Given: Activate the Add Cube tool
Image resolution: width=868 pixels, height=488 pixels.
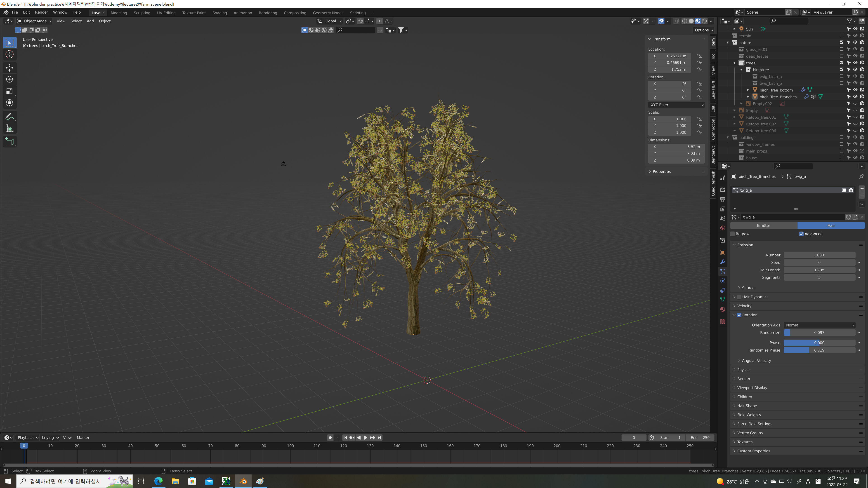Looking at the screenshot, I should click(x=9, y=141).
